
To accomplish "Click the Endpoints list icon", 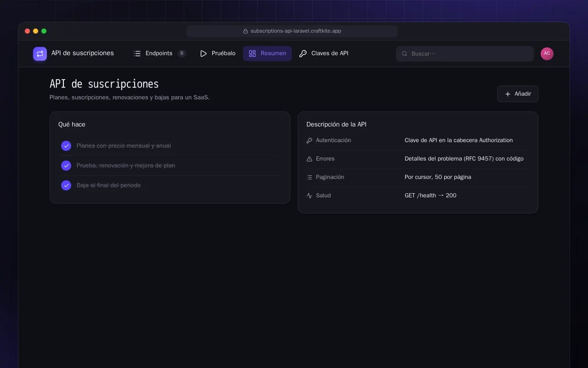I will [137, 53].
